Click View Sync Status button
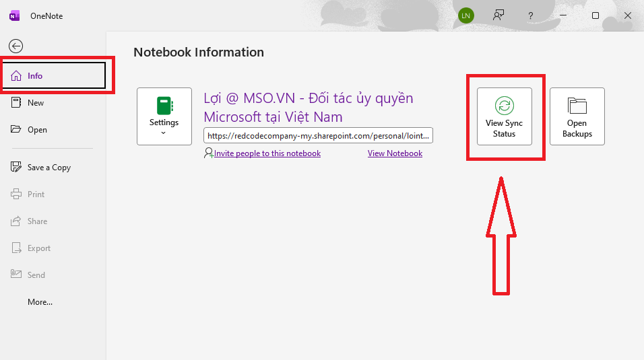This screenshot has width=644, height=360. click(x=505, y=116)
